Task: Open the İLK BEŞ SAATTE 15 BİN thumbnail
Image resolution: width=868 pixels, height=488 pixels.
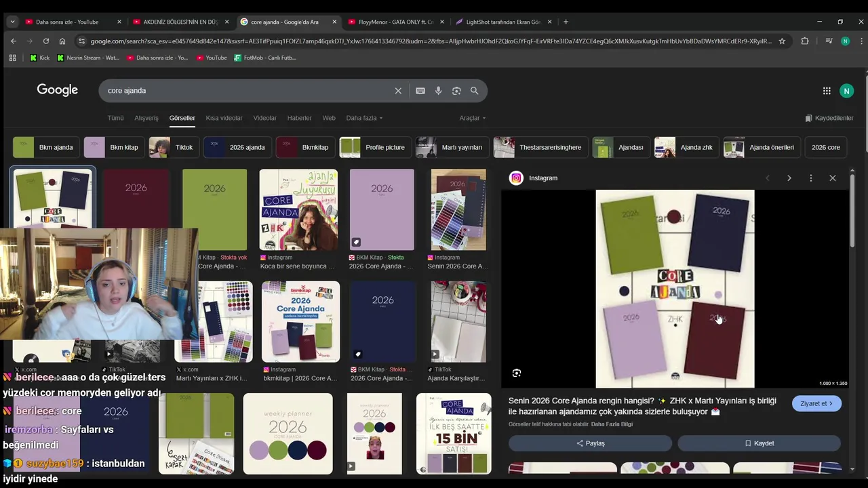Action: pyautogui.click(x=454, y=434)
